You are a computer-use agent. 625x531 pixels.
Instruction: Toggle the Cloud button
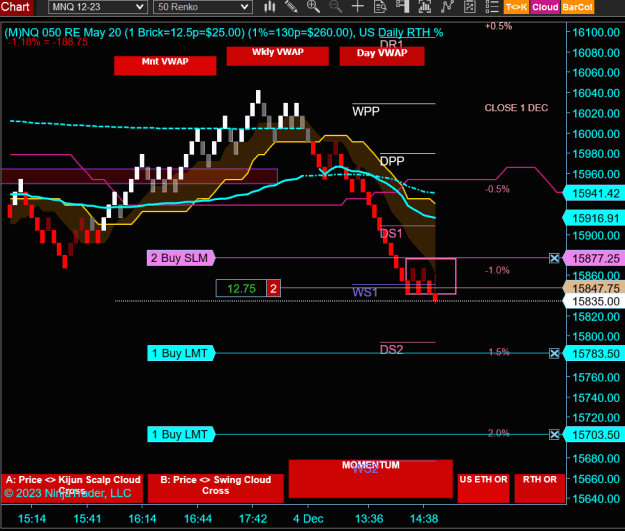pyautogui.click(x=545, y=7)
